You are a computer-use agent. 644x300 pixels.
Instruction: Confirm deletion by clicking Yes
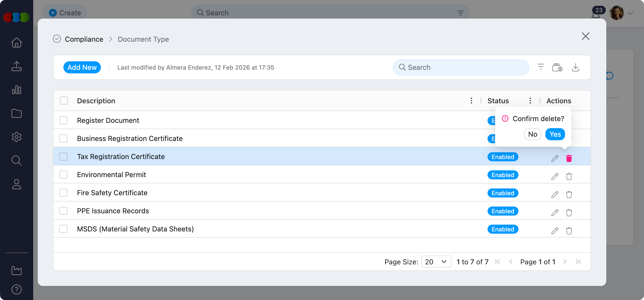tap(555, 134)
